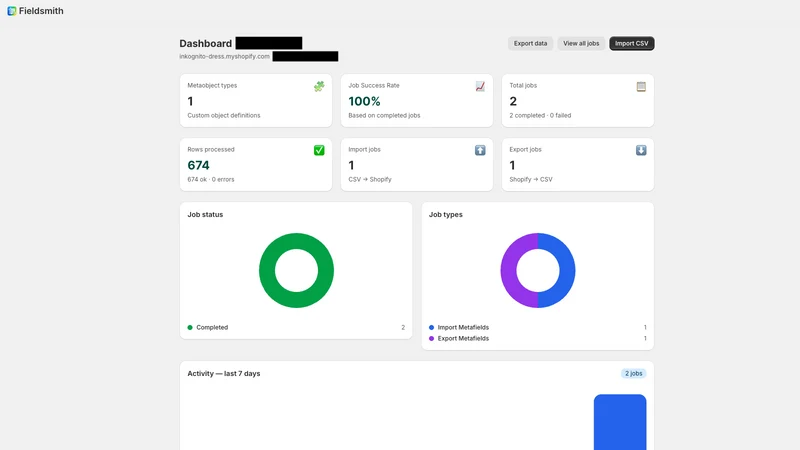Click the down arrow icon on Export jobs card

point(641,150)
